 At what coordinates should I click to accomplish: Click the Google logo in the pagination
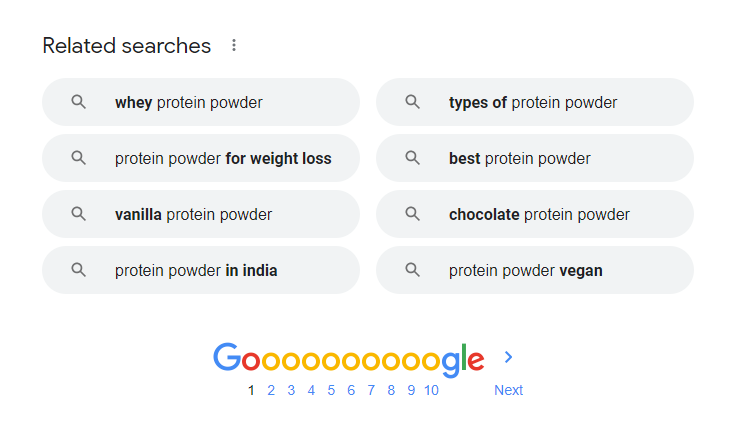click(x=348, y=359)
